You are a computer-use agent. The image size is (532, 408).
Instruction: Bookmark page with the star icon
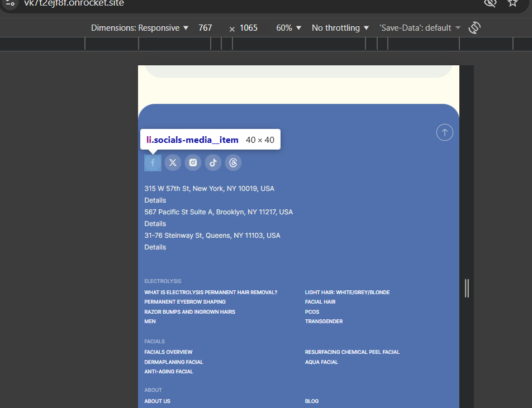click(x=512, y=3)
